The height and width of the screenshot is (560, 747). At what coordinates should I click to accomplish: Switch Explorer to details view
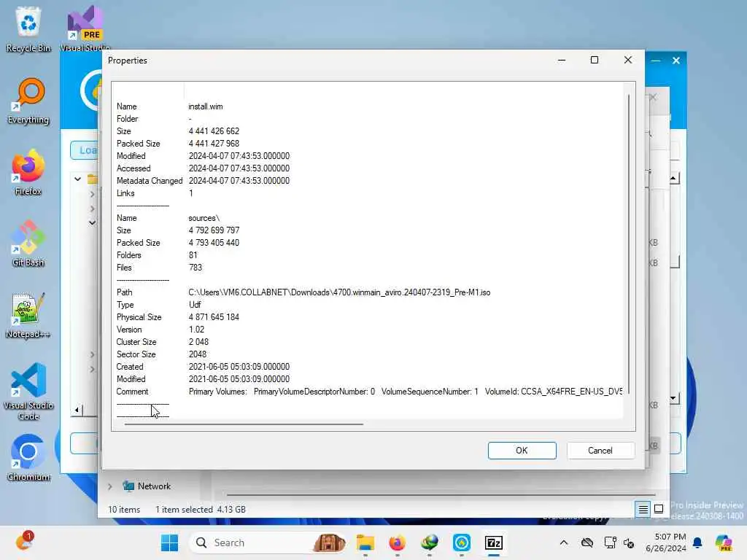tap(643, 510)
